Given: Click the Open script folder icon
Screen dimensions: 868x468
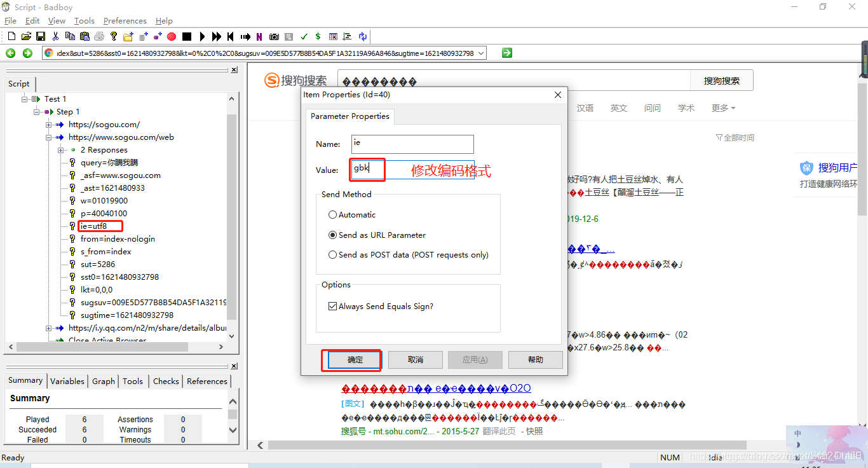Looking at the screenshot, I should 26,37.
